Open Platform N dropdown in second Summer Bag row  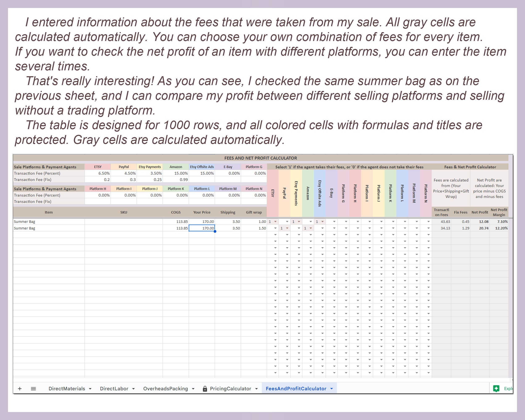(x=429, y=228)
